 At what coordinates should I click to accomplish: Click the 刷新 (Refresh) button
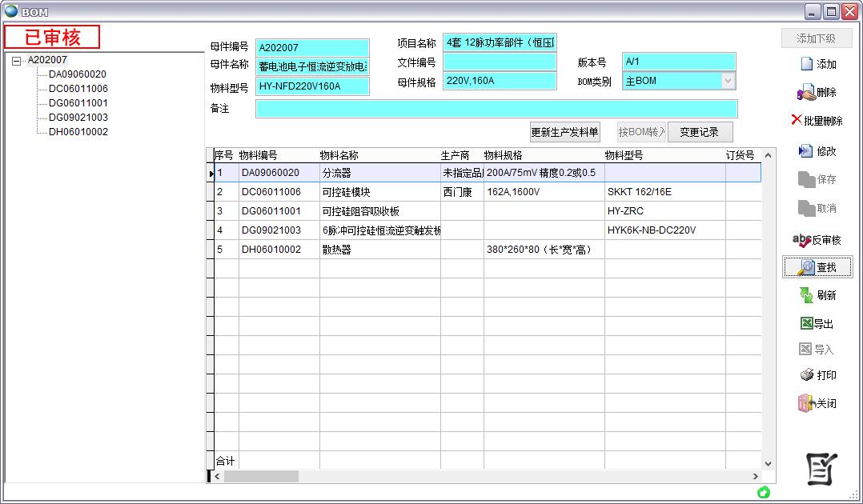pyautogui.click(x=817, y=295)
